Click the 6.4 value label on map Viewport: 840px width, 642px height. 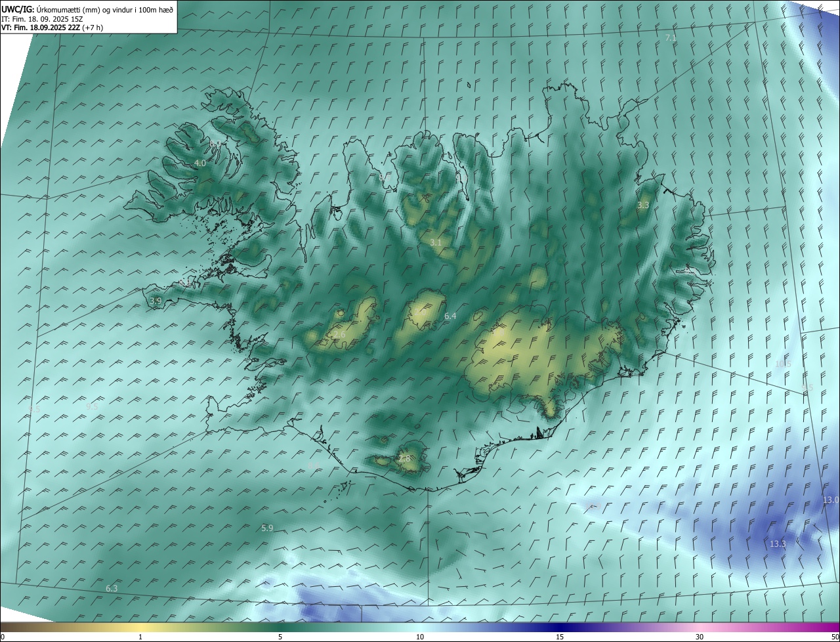pyautogui.click(x=450, y=316)
